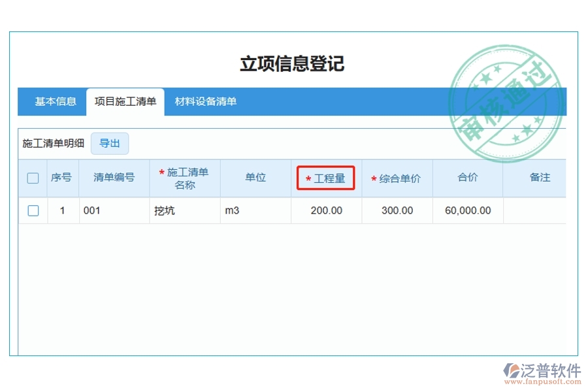Click the 合价 column header
The height and width of the screenshot is (392, 588).
click(466, 178)
